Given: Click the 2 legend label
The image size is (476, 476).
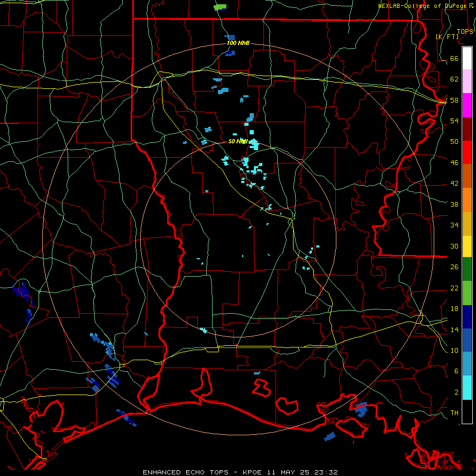Looking at the screenshot, I should click(456, 392).
